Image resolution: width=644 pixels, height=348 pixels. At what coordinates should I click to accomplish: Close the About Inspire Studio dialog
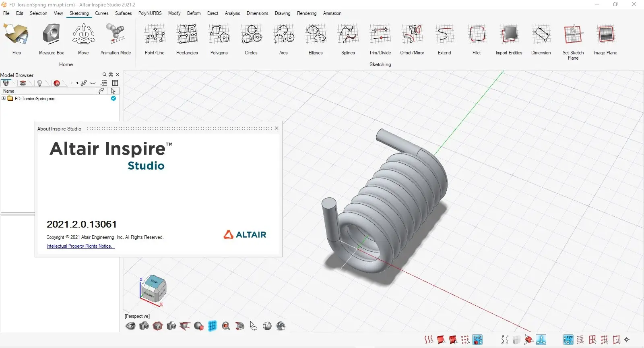277,128
